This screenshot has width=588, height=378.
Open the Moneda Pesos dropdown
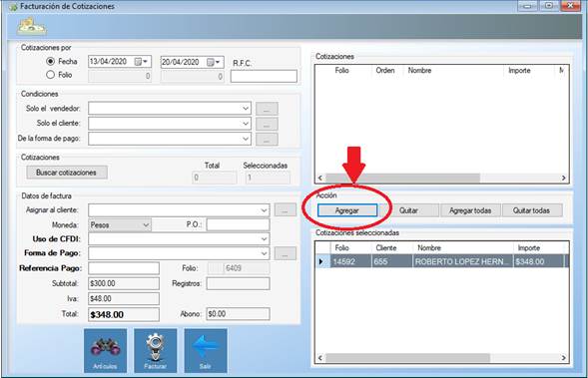(x=146, y=224)
